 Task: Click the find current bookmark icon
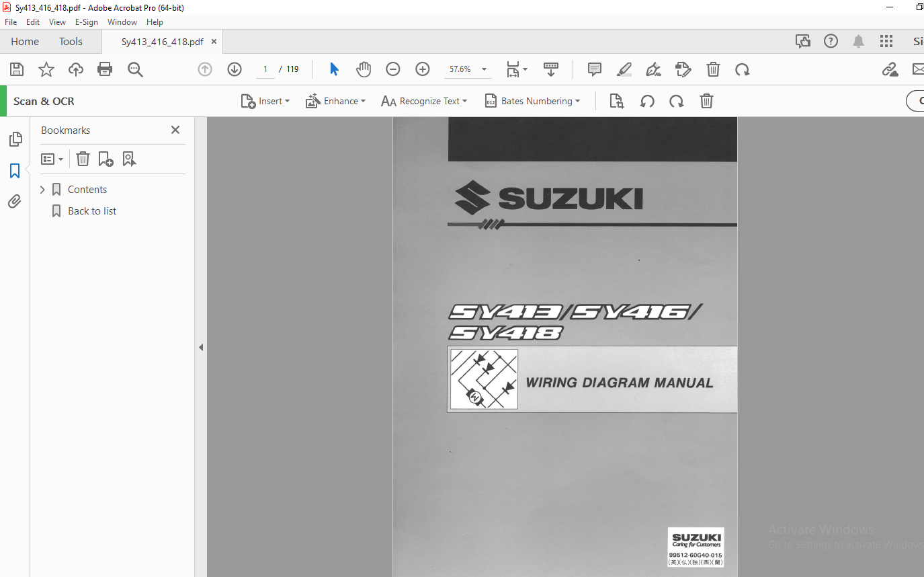129,159
